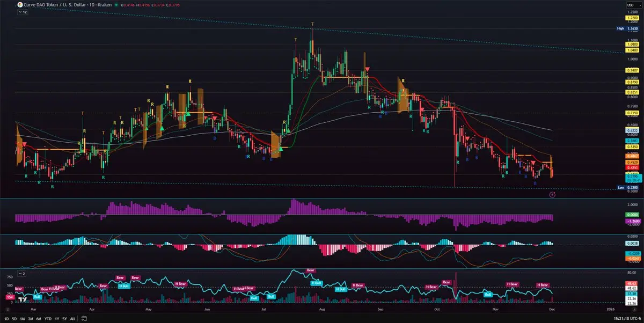Image resolution: width=644 pixels, height=323 pixels.
Task: Click the H Bull tag below the RSI peak
Action: [x=317, y=283]
